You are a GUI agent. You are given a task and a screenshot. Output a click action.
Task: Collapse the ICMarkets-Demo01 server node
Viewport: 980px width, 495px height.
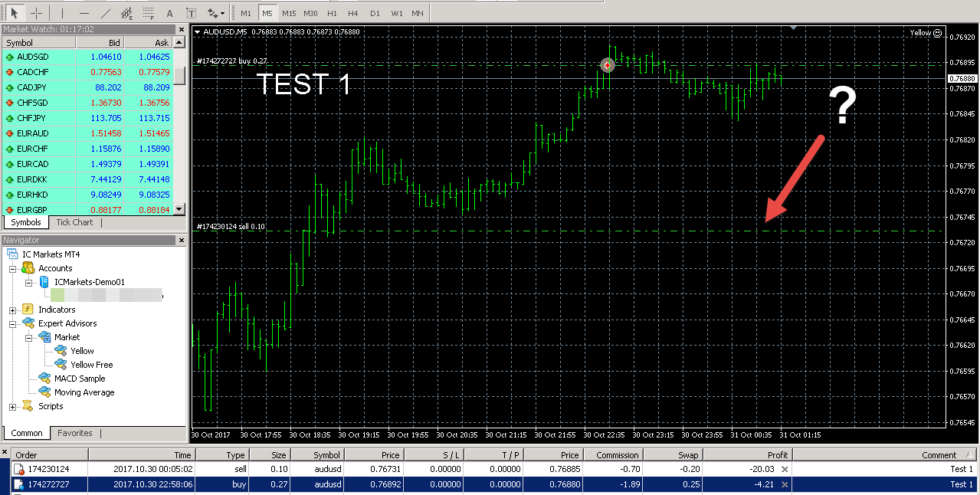[29, 283]
